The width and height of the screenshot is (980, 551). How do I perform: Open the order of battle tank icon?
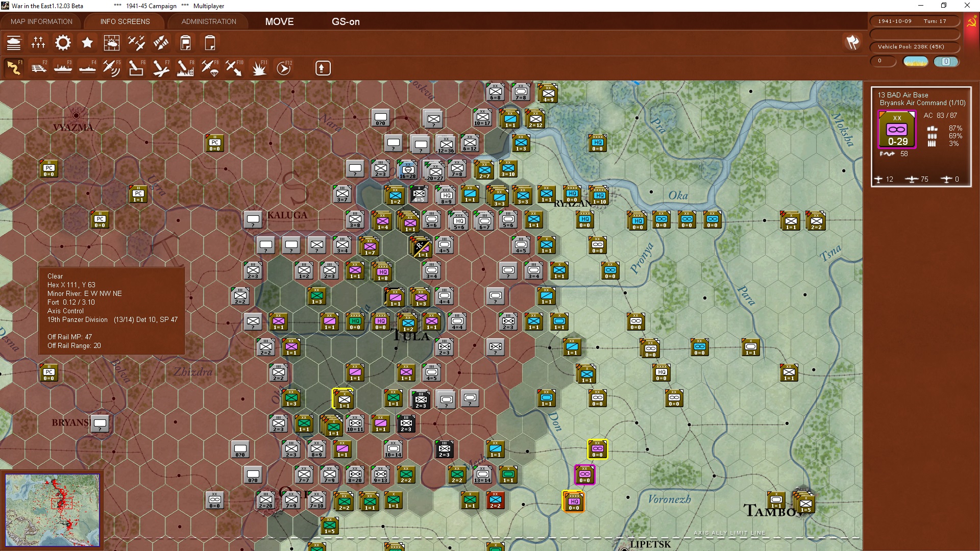point(14,43)
